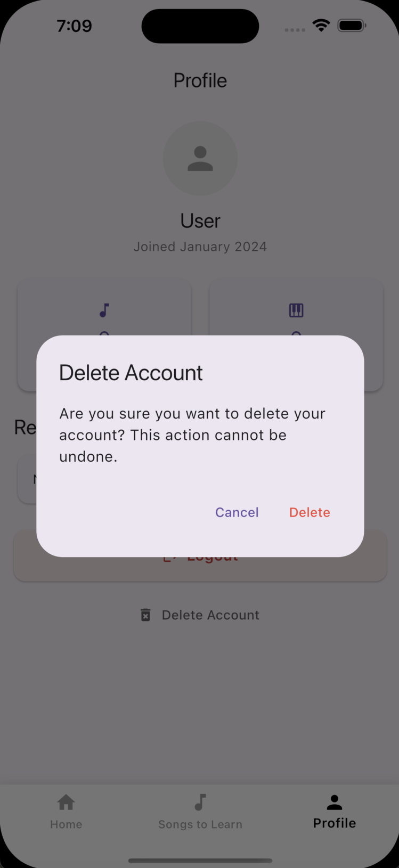This screenshot has width=399, height=868.
Task: Tap the Songs to Learn note icon
Action: pyautogui.click(x=200, y=802)
